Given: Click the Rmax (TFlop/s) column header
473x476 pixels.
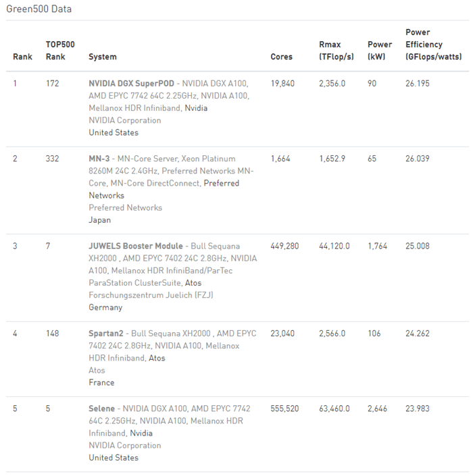Looking at the screenshot, I should (x=336, y=51).
